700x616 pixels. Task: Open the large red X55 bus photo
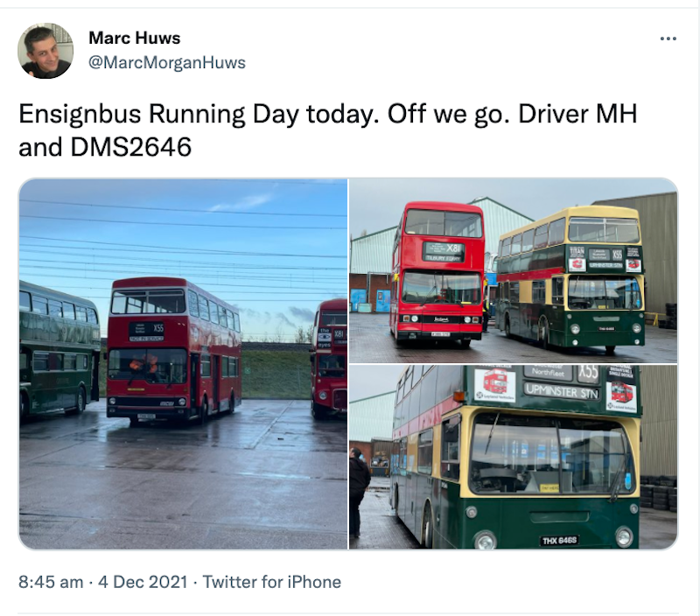point(183,364)
